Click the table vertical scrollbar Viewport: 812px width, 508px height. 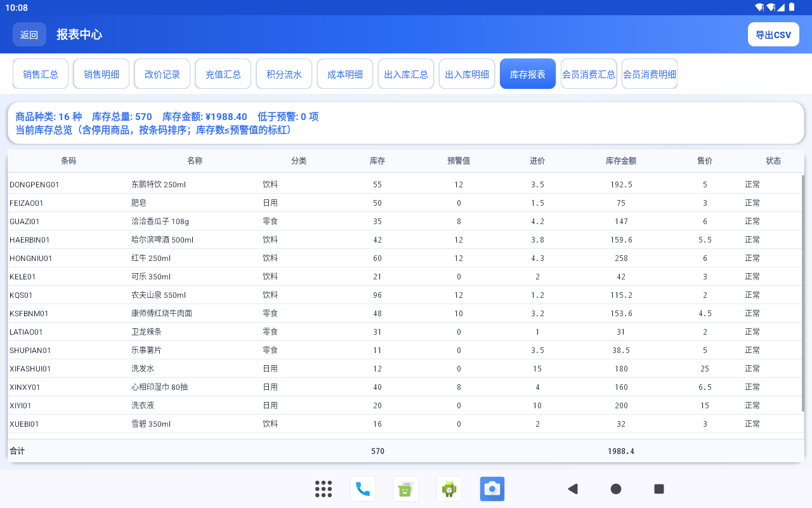(x=803, y=293)
